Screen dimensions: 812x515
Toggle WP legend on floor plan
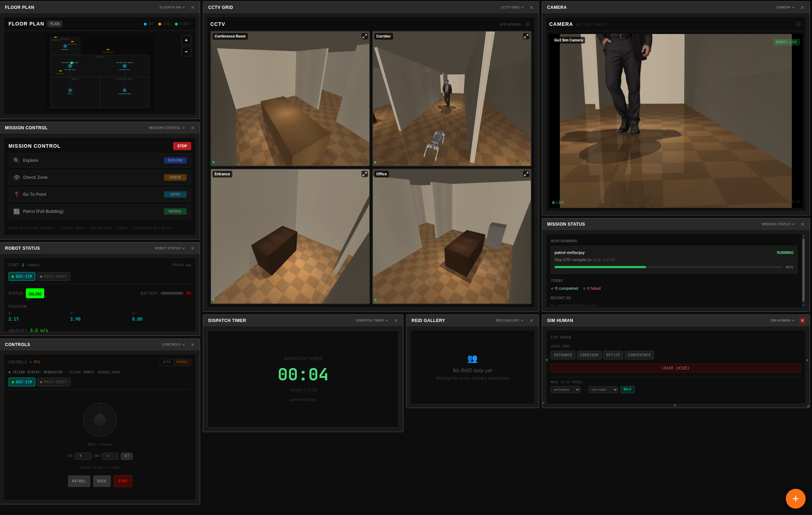pos(149,24)
